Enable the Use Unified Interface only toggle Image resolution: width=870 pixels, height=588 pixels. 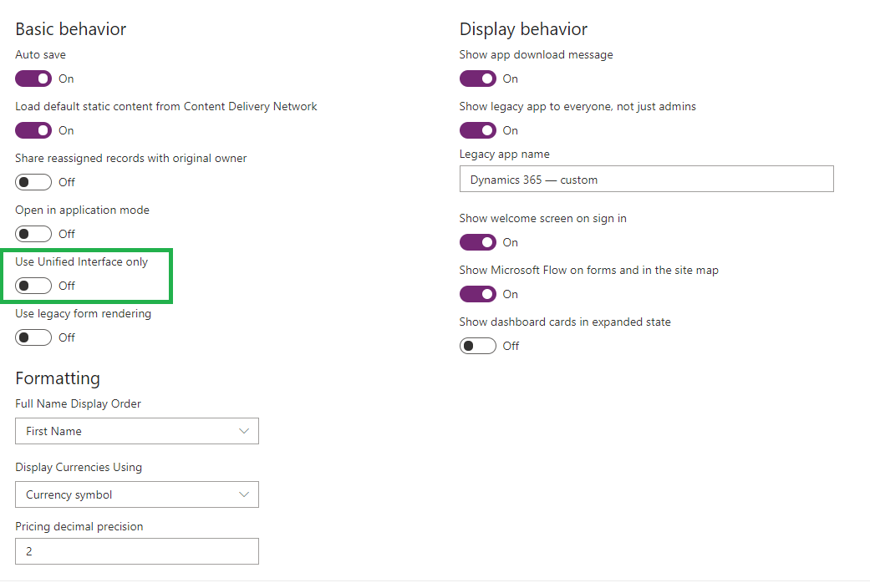(x=33, y=286)
